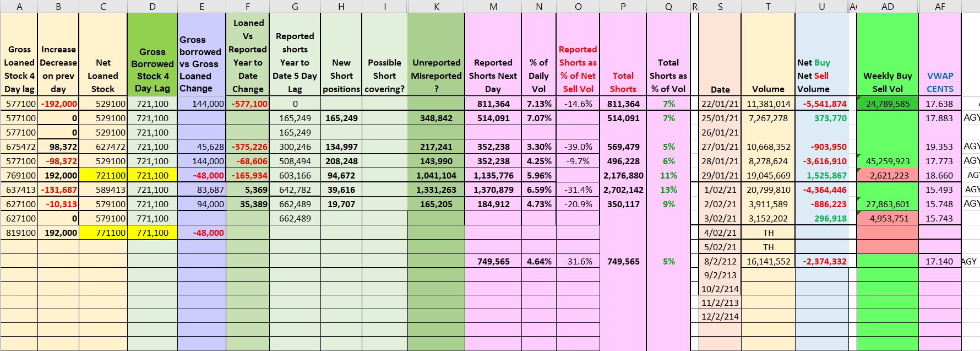Click the pink cell showing -2,621,223

[x=888, y=175]
